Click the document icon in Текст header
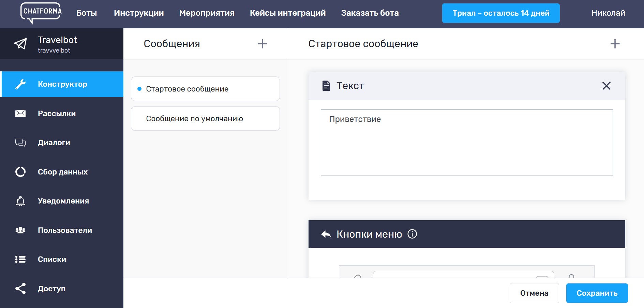Image resolution: width=644 pixels, height=308 pixels. (326, 86)
